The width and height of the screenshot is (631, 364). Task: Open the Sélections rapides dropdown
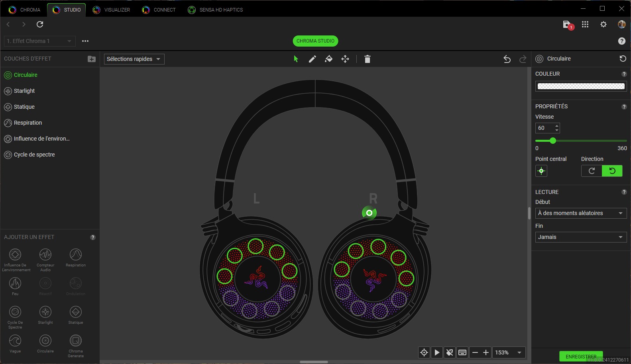click(134, 59)
